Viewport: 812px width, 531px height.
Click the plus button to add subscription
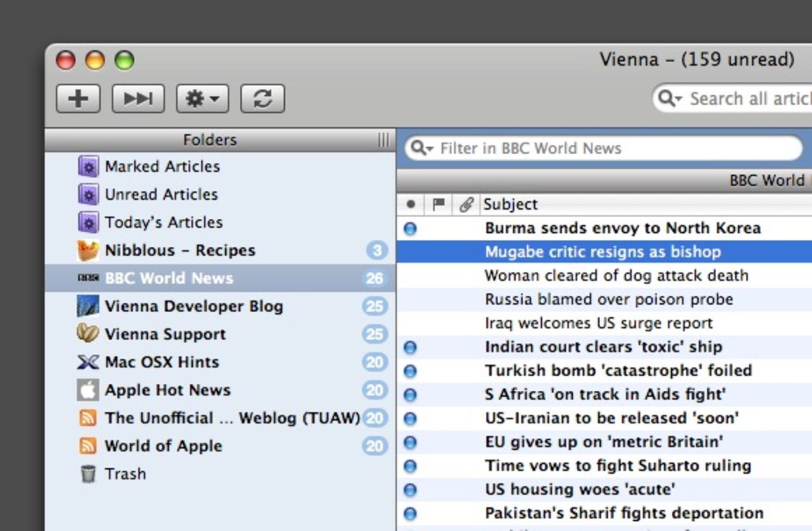click(78, 98)
